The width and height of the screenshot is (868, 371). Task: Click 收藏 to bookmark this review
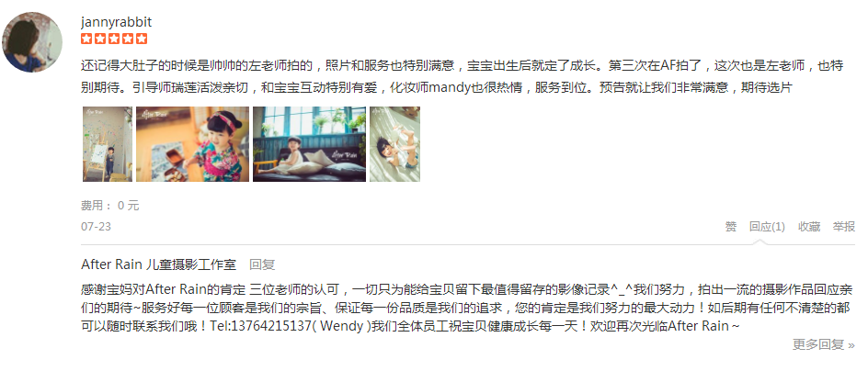pos(809,227)
